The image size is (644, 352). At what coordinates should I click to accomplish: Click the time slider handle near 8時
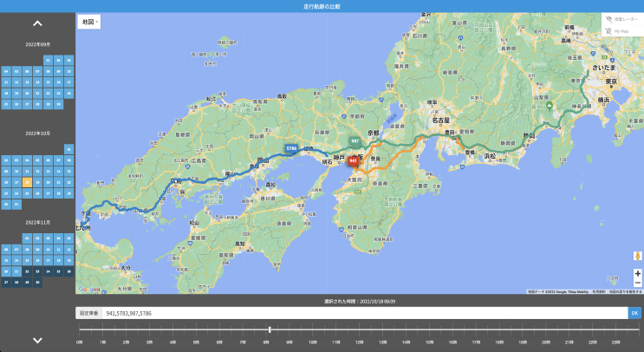click(270, 329)
